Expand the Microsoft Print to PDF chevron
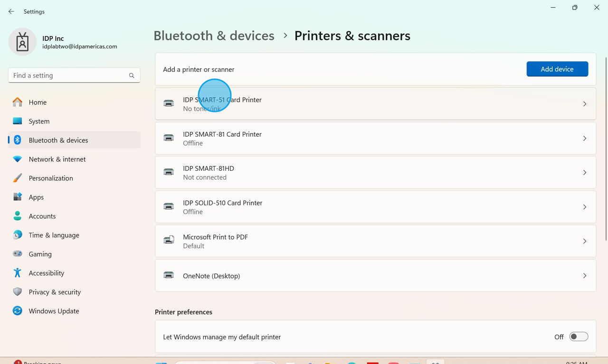 coord(585,241)
